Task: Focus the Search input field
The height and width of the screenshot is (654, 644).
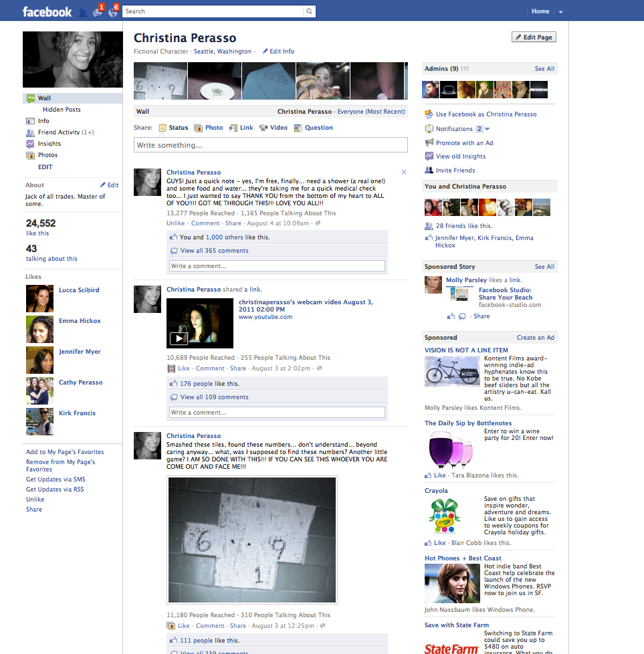Action: coord(213,11)
